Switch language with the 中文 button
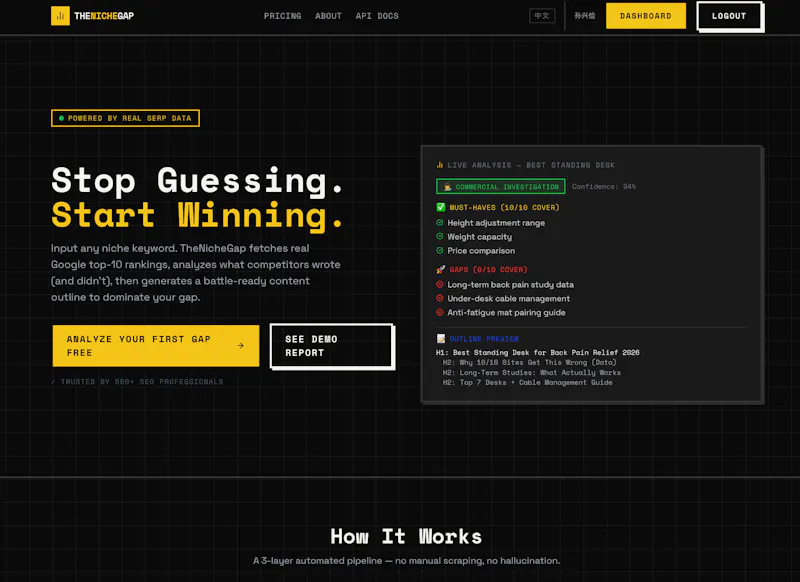Screen dimensions: 800x582 click(x=542, y=16)
